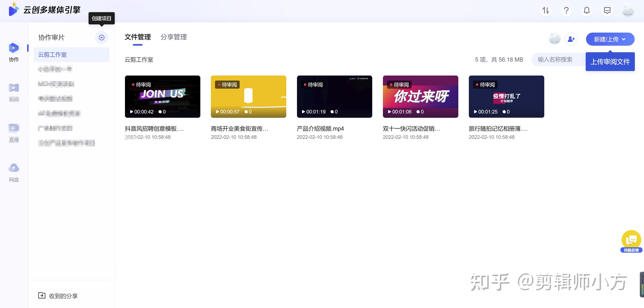Open the transfer list arrows icon

[545, 11]
